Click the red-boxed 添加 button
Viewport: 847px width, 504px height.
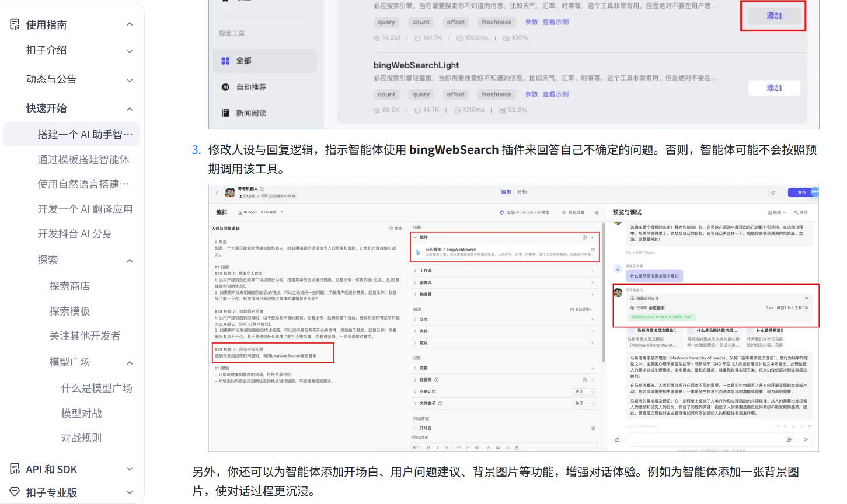[773, 16]
